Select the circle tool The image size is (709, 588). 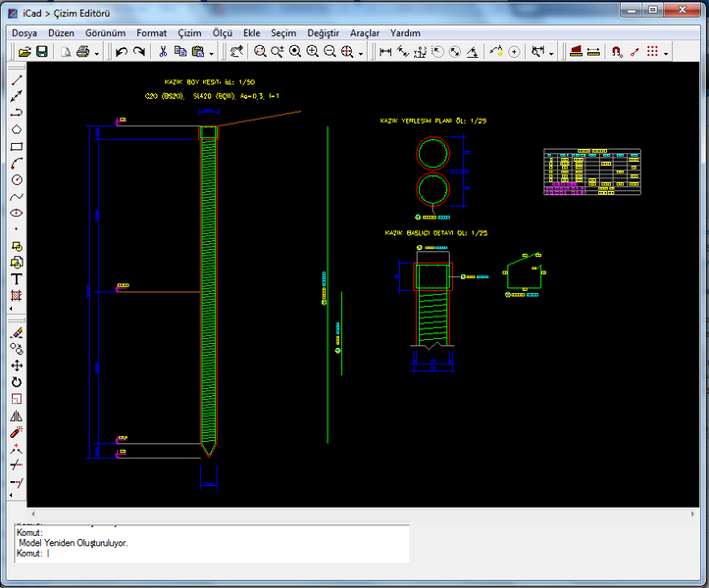point(17,180)
